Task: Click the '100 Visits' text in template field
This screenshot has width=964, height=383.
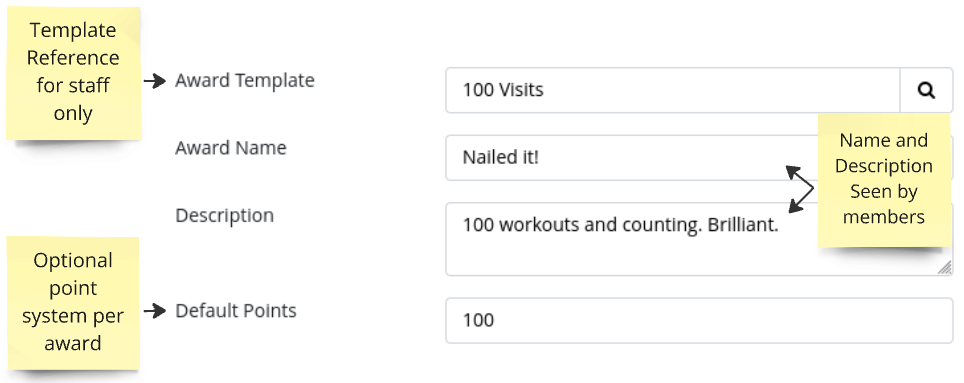Action: pos(503,90)
